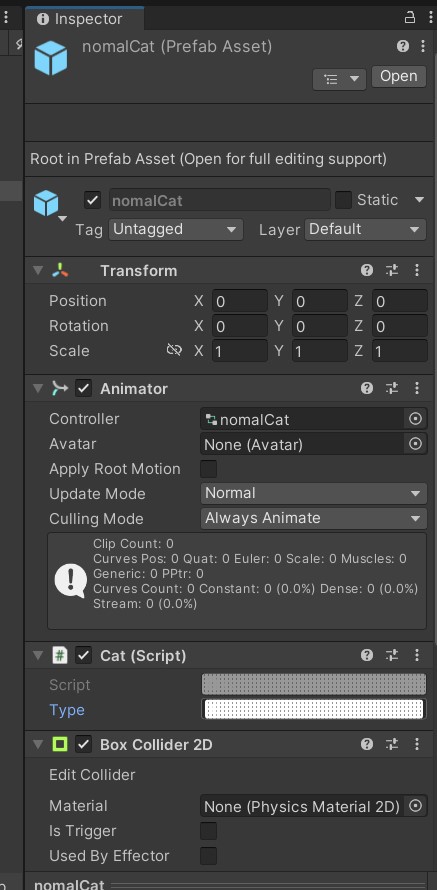Open the Layer dropdown showing Default
This screenshot has height=890, width=437.
click(365, 229)
